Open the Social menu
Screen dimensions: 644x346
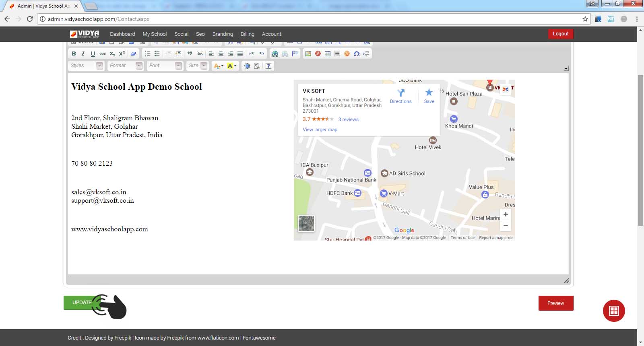(181, 34)
